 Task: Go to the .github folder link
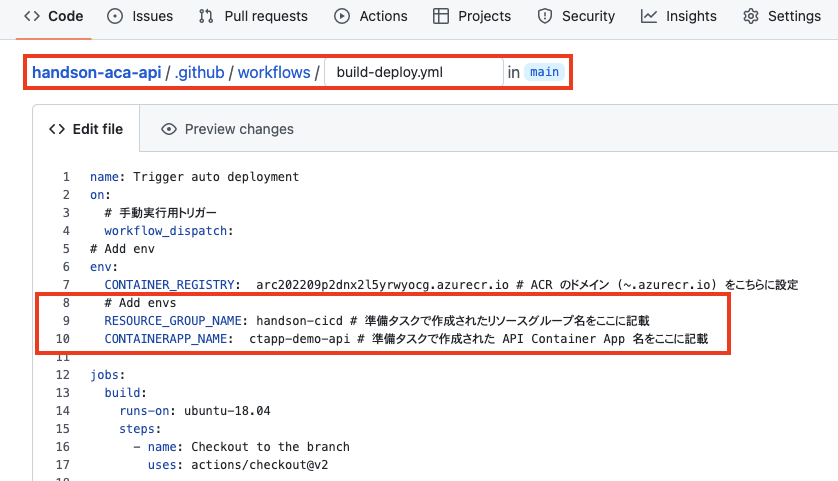click(199, 72)
